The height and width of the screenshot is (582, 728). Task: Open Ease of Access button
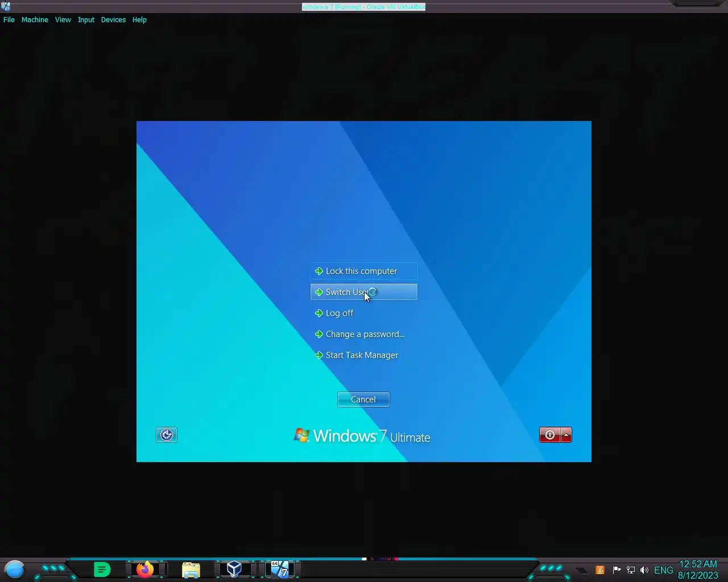[167, 435]
